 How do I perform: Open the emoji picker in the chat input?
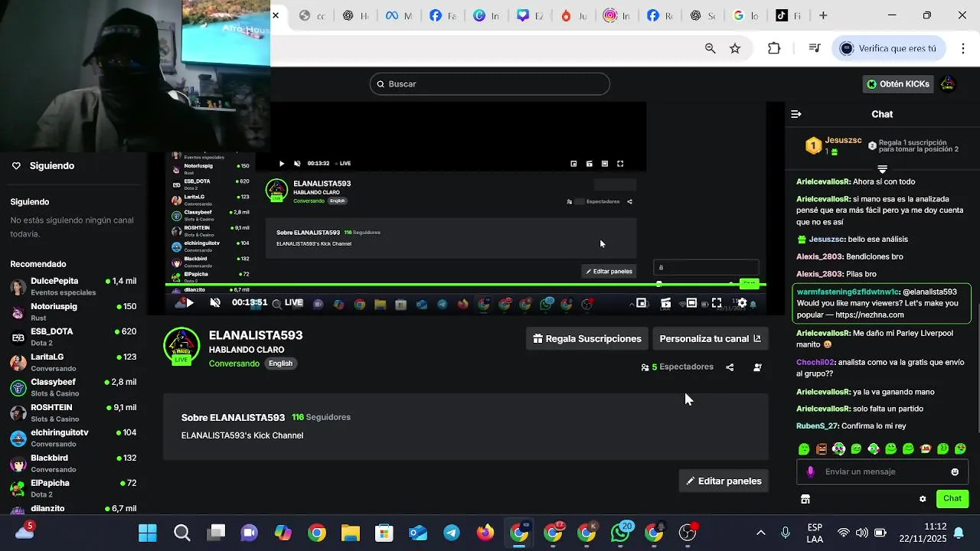[955, 471]
